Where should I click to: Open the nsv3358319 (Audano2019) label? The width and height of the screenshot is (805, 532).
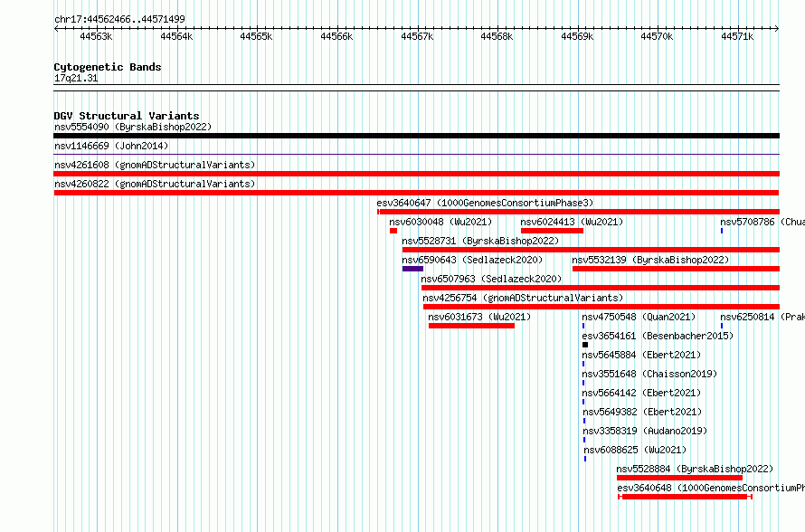[645, 431]
